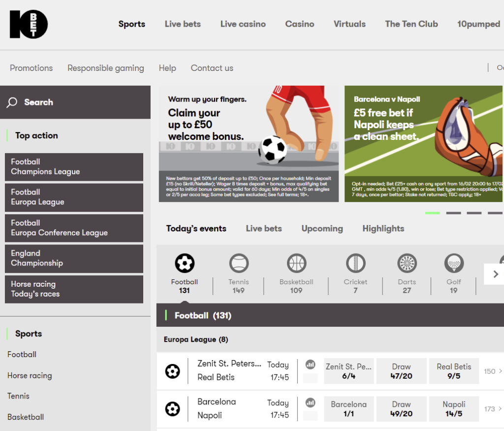The width and height of the screenshot is (504, 431).
Task: Select first green carousel indicator
Action: click(432, 213)
